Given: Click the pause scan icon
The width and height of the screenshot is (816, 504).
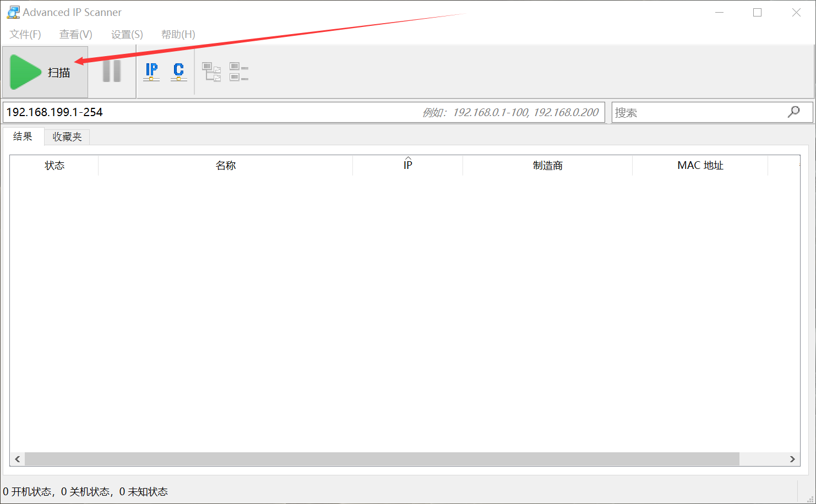Looking at the screenshot, I should click(x=112, y=72).
